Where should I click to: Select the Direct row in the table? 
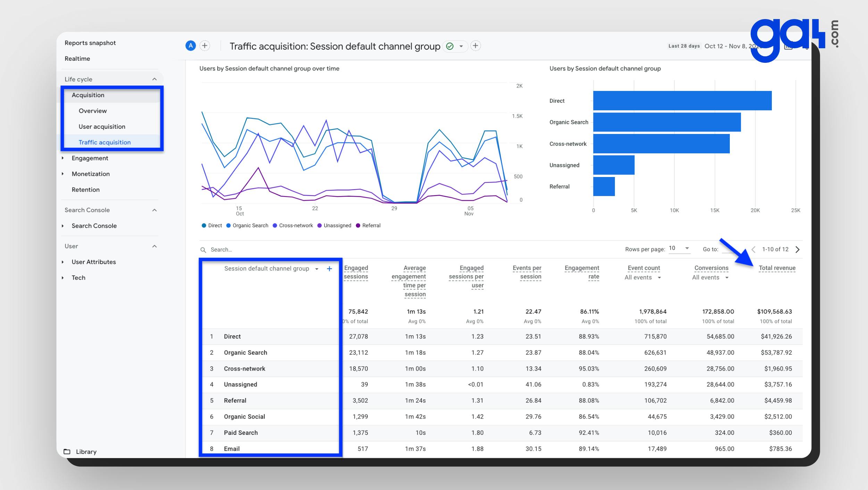click(502, 337)
